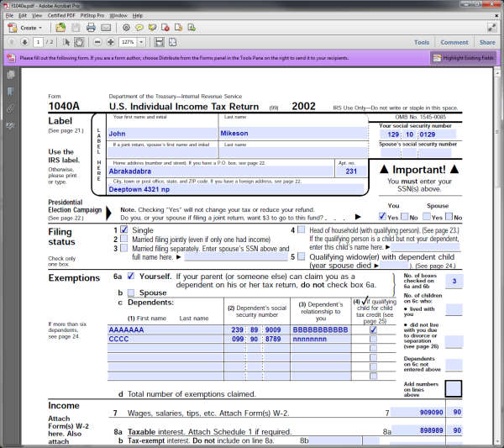
Task: Open Bookmarks side panel
Action: [11, 92]
